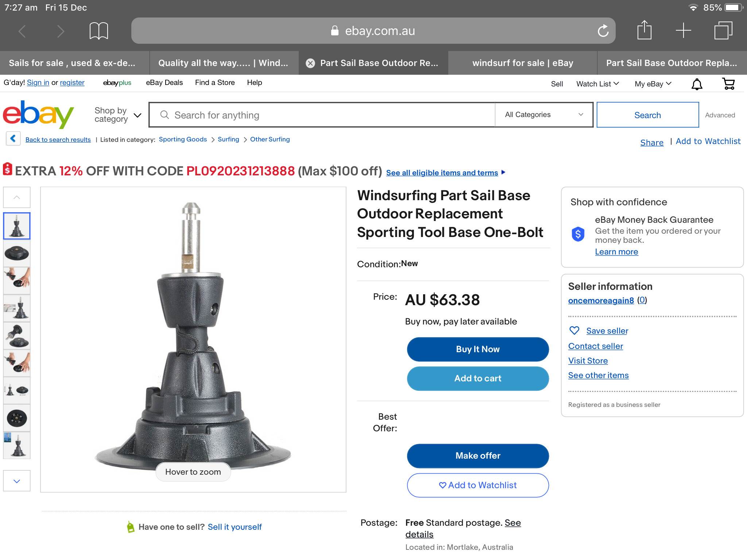Image resolution: width=747 pixels, height=560 pixels.
Task: Tap the Safari bookmarks book icon
Action: coord(98,31)
